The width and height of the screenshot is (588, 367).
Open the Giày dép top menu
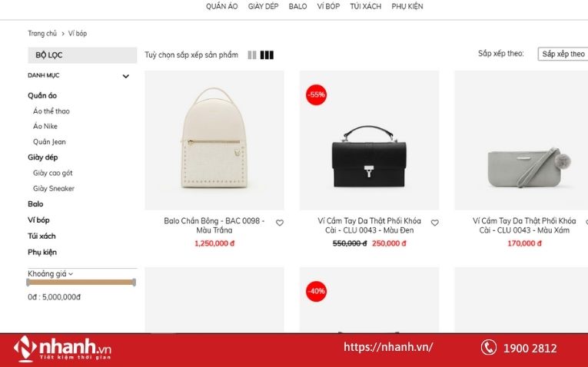(x=263, y=6)
